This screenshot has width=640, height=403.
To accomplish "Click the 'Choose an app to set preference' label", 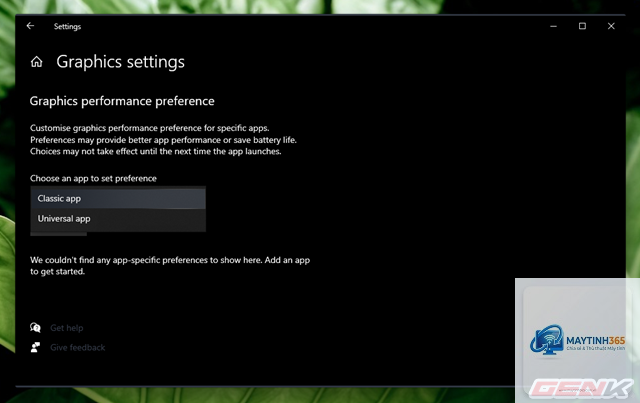I will click(x=93, y=178).
